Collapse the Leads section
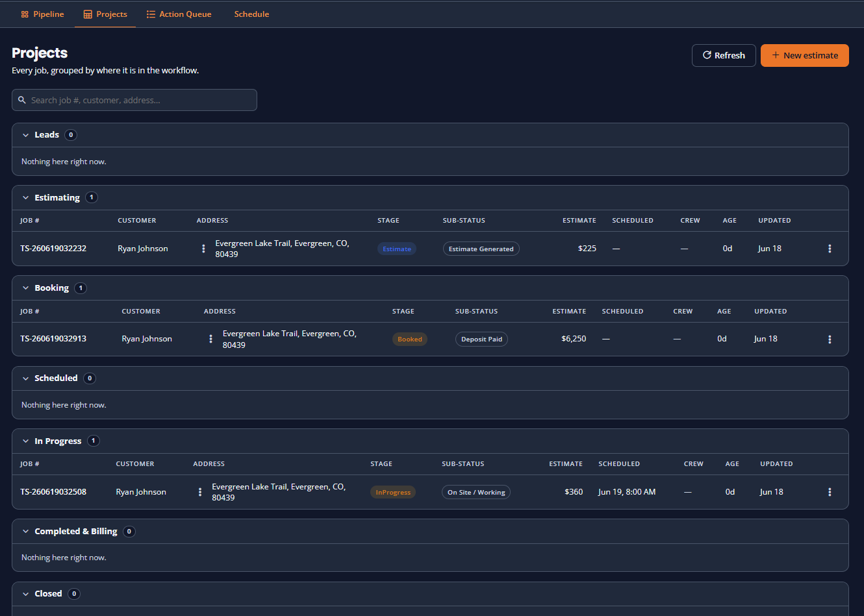 26,135
